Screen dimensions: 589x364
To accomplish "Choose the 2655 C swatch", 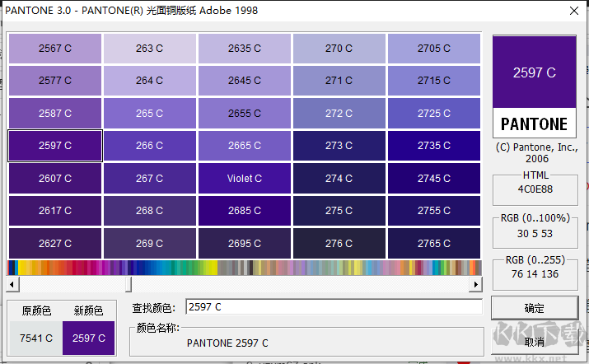I will [244, 114].
